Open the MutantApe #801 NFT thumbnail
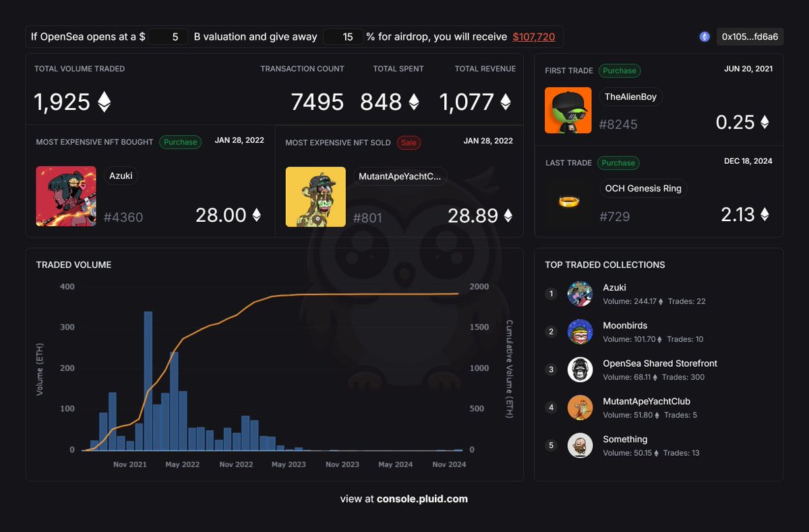 [316, 196]
